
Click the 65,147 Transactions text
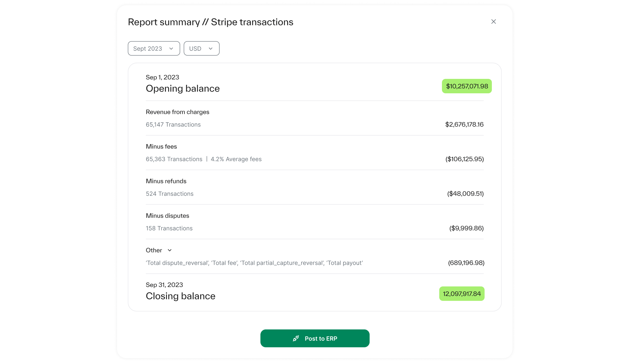(173, 125)
